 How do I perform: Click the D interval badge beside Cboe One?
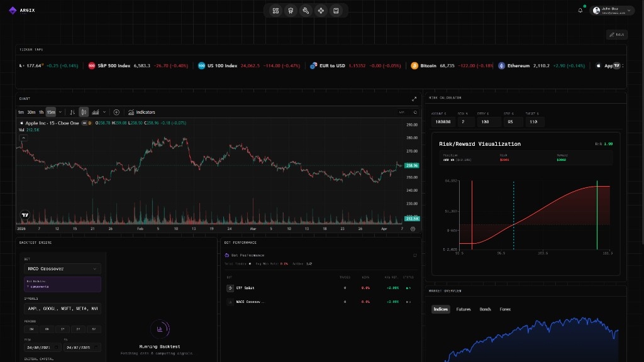click(90, 123)
